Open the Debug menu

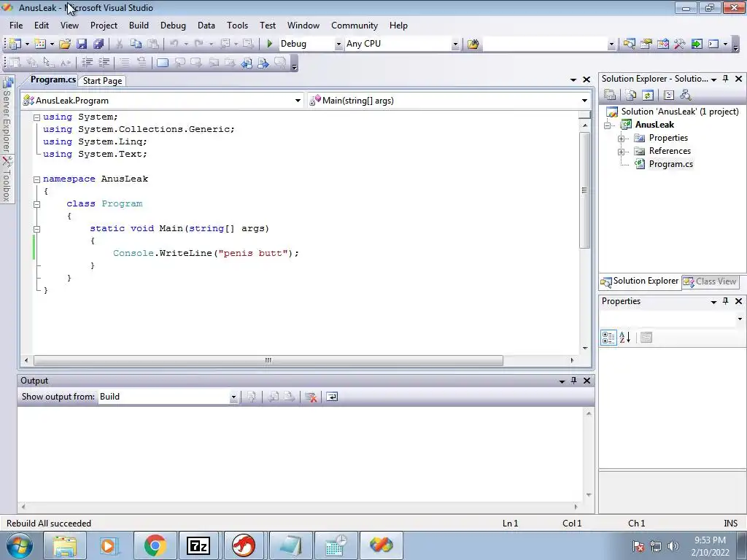(x=173, y=26)
